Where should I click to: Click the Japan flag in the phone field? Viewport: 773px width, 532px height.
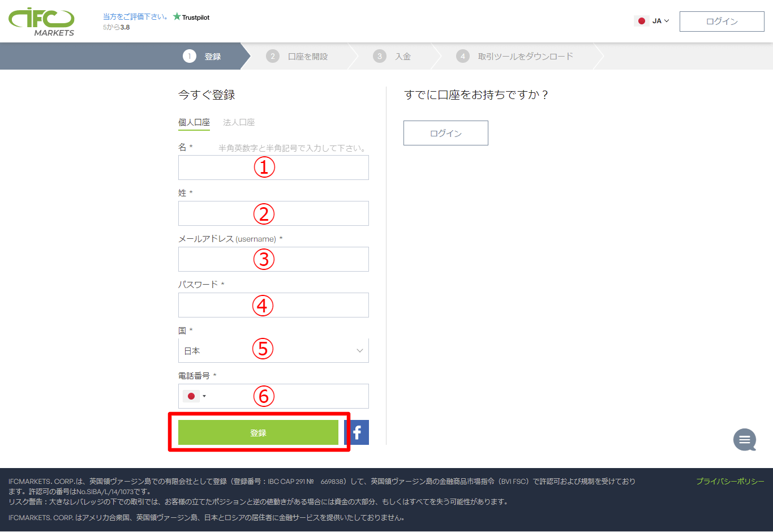[x=190, y=396]
